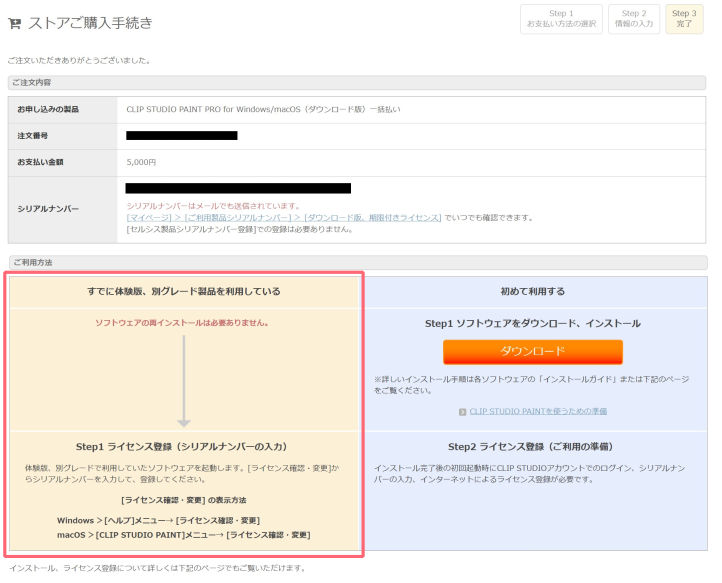
Task: Click the shopping cart icon in header
Action: [15, 23]
